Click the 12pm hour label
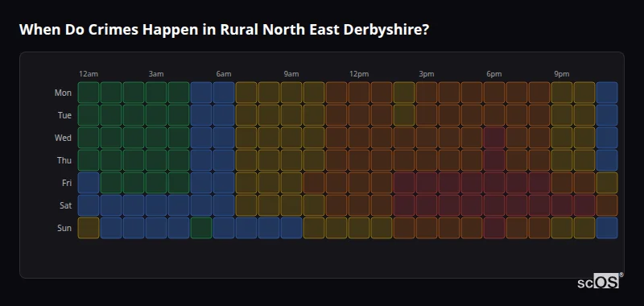The image size is (644, 306). [359, 74]
